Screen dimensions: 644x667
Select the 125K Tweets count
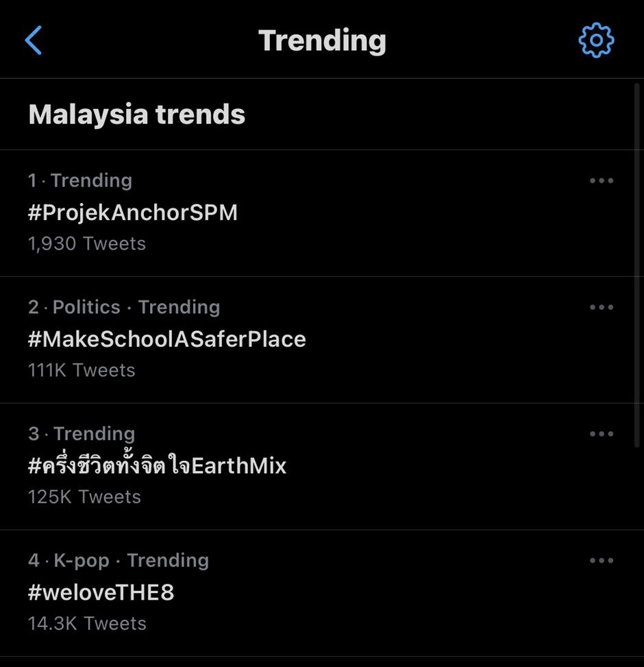click(x=84, y=497)
